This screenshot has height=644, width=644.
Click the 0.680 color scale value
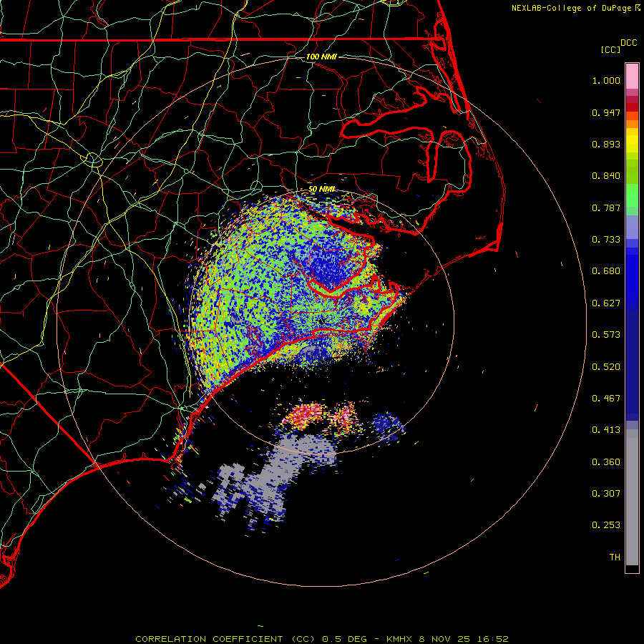coord(606,271)
